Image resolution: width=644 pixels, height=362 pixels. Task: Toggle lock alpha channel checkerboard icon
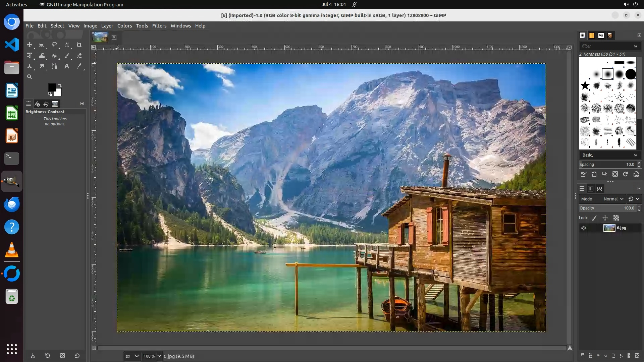point(616,218)
